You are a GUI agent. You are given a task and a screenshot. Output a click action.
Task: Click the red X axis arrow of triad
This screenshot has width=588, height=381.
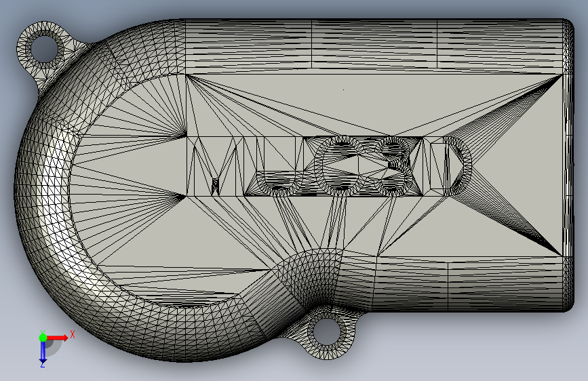pos(57,338)
